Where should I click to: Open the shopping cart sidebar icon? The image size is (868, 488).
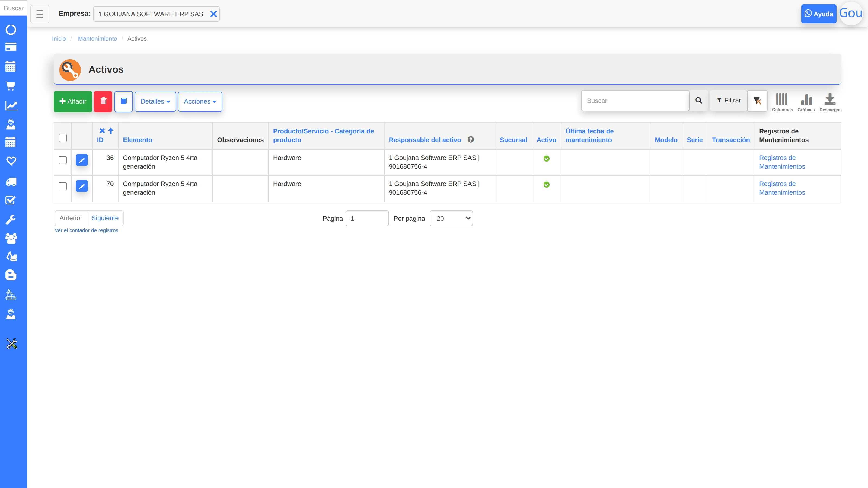pyautogui.click(x=11, y=86)
